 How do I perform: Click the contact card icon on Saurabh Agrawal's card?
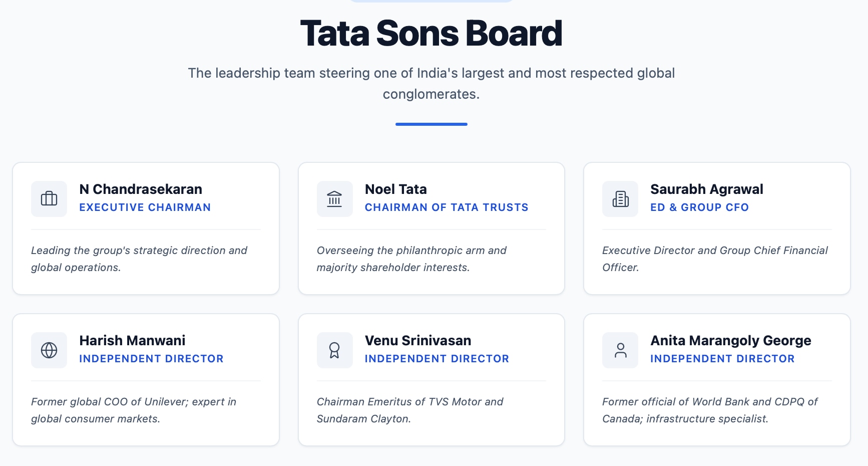[x=620, y=199]
